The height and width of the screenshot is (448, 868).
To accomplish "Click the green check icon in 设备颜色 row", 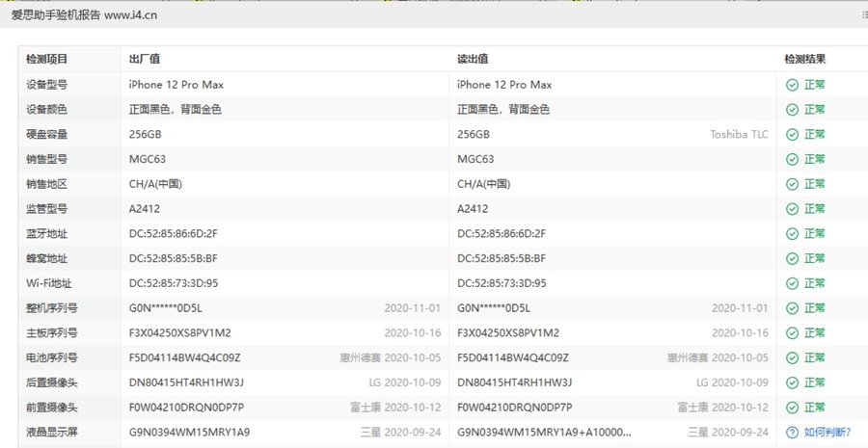I will tap(792, 110).
